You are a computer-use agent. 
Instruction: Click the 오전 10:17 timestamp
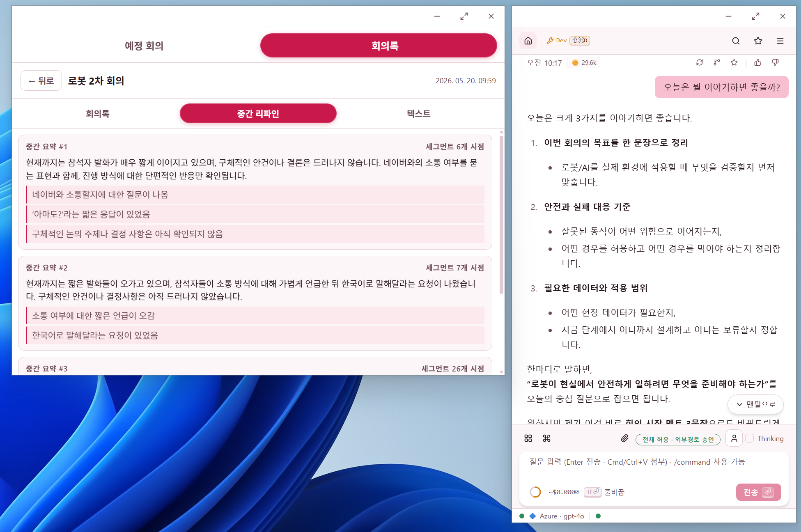[x=544, y=63]
